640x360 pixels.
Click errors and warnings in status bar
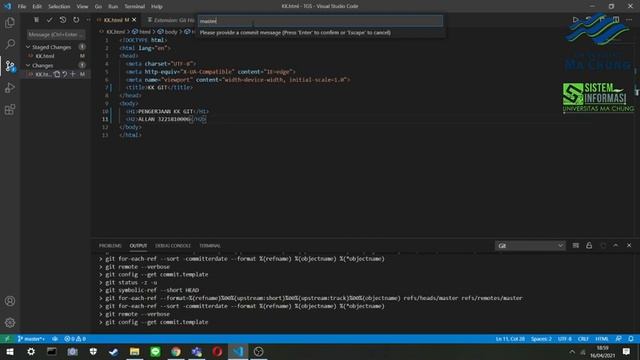click(x=75, y=339)
